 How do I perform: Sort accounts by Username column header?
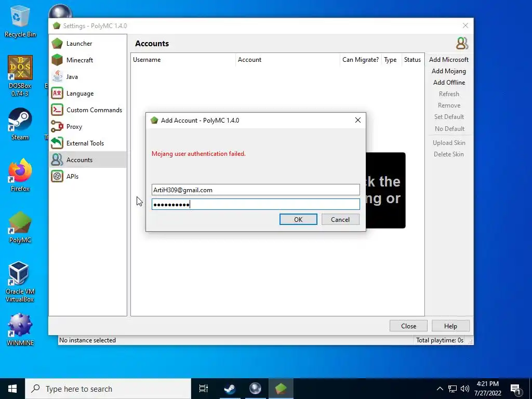pyautogui.click(x=183, y=60)
